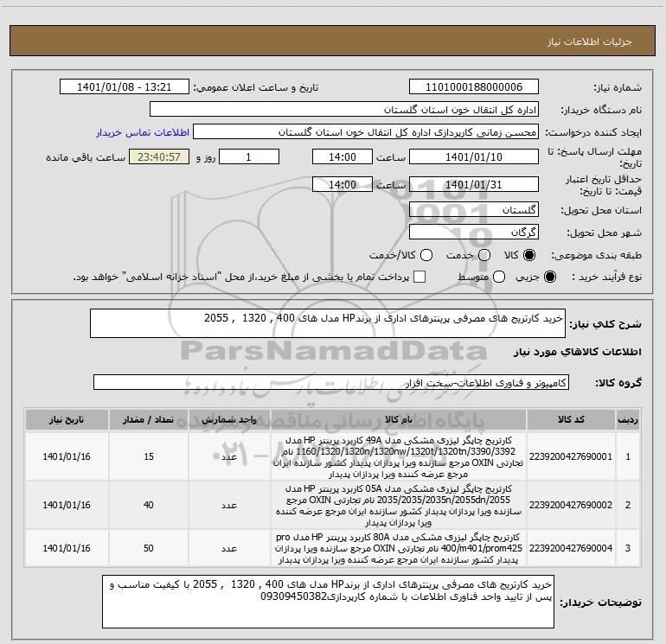Click the unit عدد in the 05A row
This screenshot has height=644, width=666.
tap(229, 505)
